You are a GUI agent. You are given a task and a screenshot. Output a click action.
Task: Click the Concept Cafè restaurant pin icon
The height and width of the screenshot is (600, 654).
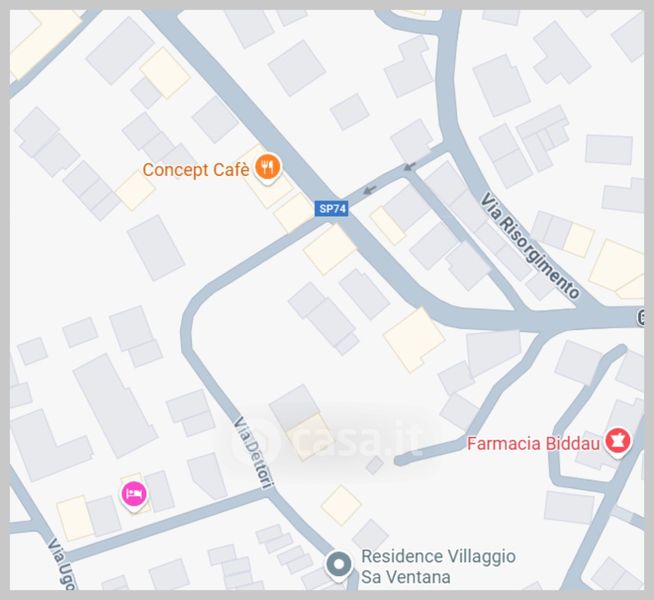[268, 169]
